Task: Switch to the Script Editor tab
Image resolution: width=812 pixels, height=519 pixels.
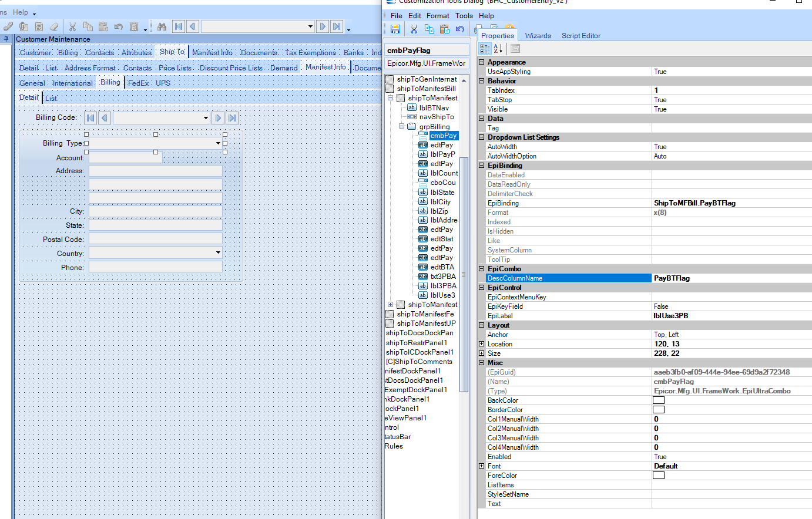Action: 581,36
